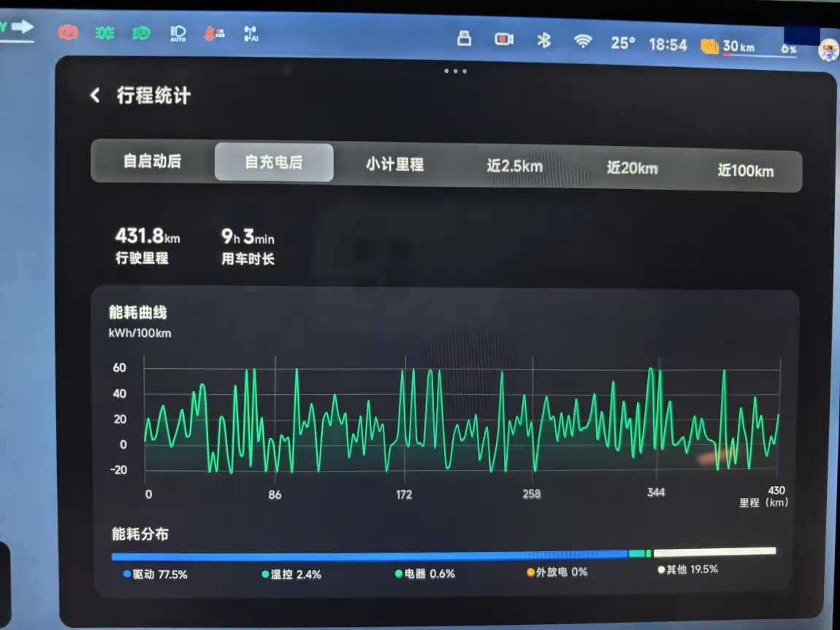Screen dimensions: 840x630
Task: Tap the 18:54 clock display
Action: [668, 45]
